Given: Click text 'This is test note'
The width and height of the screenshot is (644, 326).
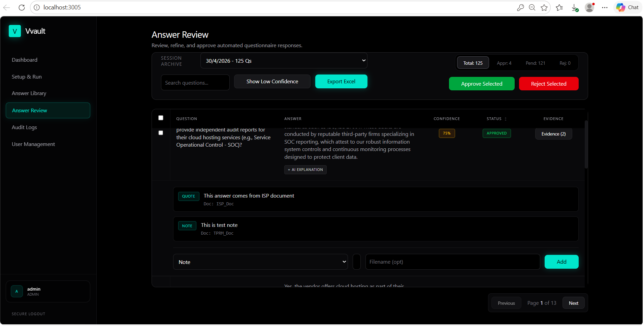Looking at the screenshot, I should click(219, 225).
